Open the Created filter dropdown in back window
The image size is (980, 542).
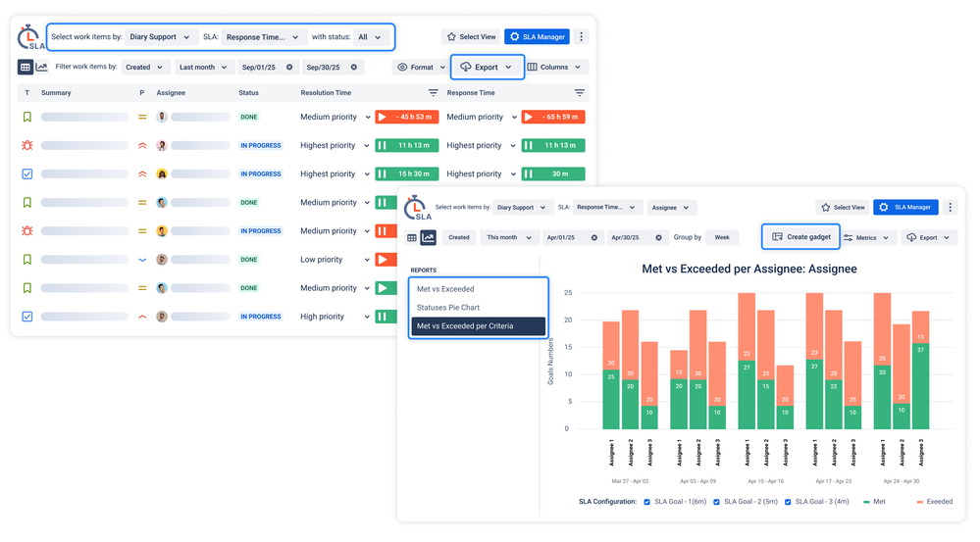click(145, 67)
